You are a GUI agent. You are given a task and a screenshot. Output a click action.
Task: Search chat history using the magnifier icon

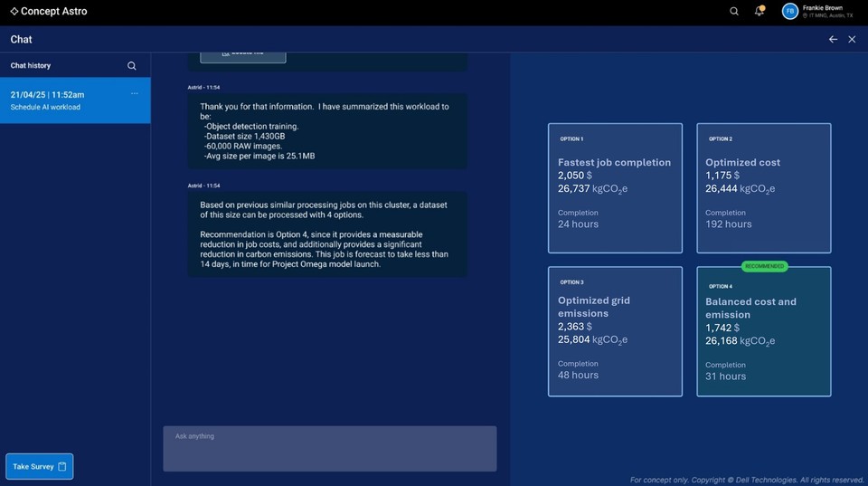pos(132,66)
